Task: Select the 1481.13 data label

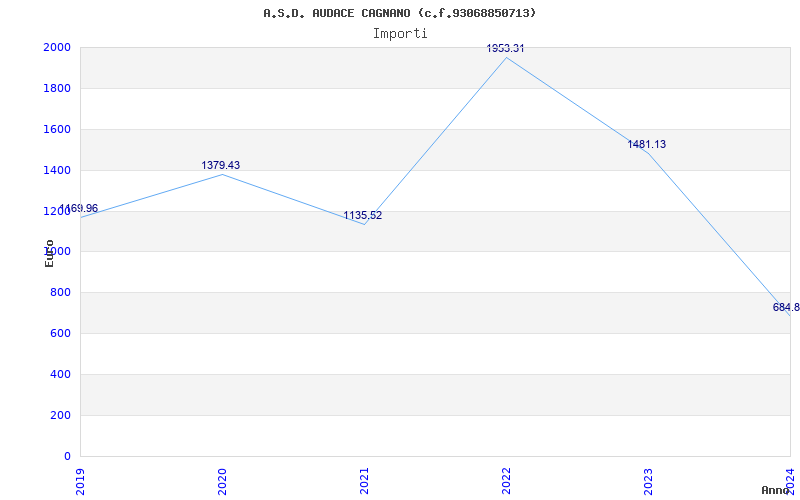Action: [646, 144]
